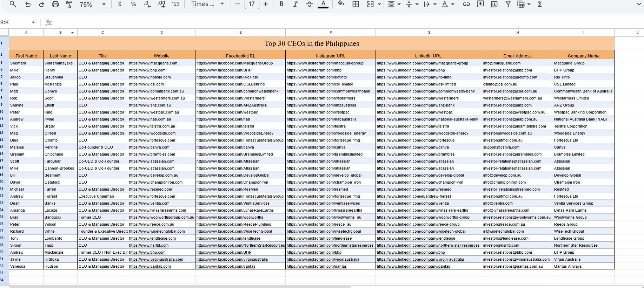Viewport: 644px width, 288px height.
Task: Open the vertical align tool
Action: click(x=409, y=4)
